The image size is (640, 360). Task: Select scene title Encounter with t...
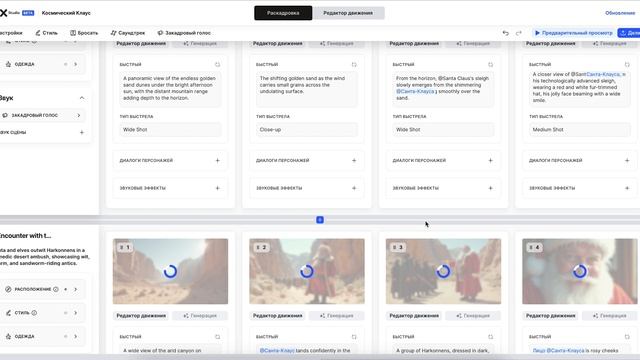point(25,236)
